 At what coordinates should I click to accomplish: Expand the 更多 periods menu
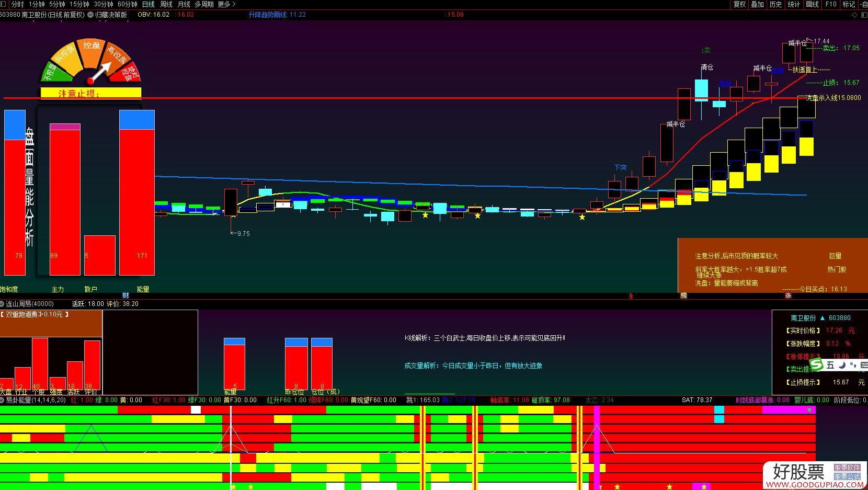[227, 4]
